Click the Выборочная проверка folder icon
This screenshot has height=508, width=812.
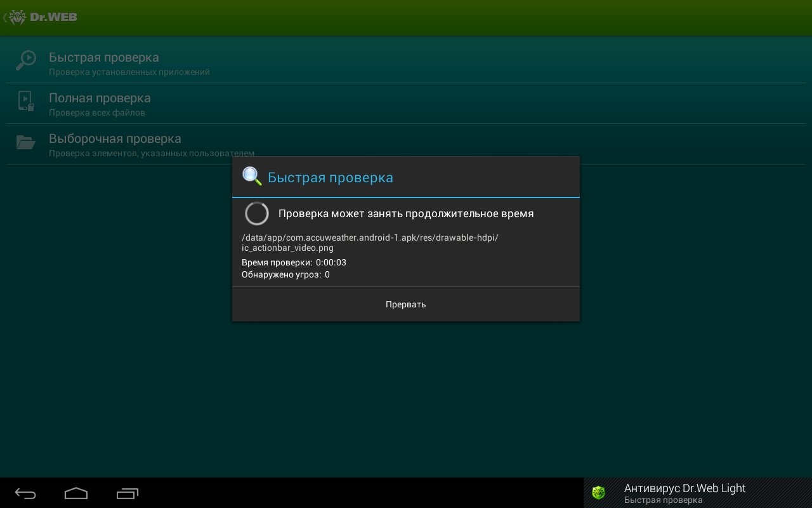pyautogui.click(x=26, y=142)
